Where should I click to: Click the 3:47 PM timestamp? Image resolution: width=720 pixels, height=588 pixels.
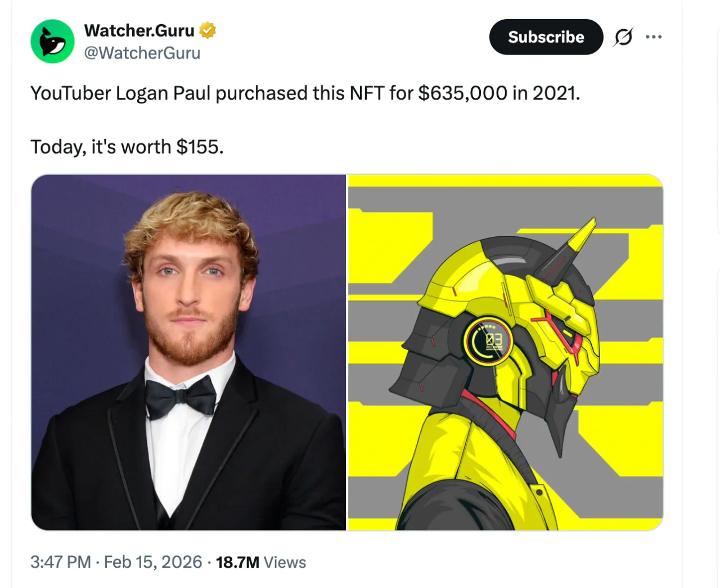click(61, 562)
